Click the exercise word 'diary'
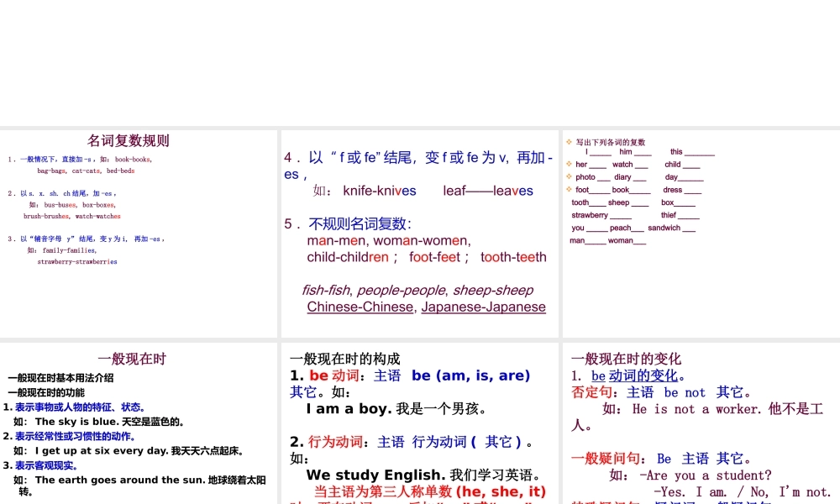Screen dimensions: 840x504 [x=622, y=177]
